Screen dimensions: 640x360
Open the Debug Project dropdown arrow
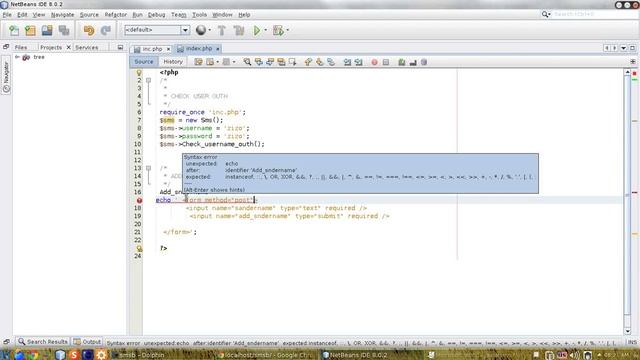tap(288, 30)
